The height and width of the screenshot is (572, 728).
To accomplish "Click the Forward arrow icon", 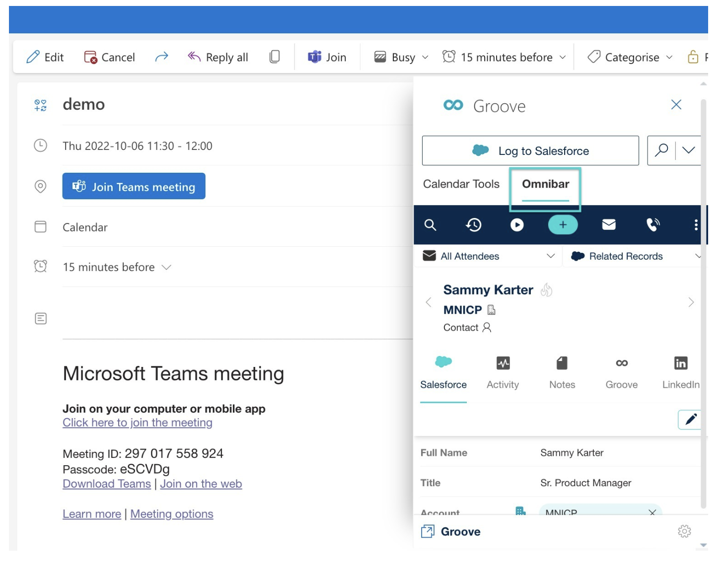I will pyautogui.click(x=161, y=57).
